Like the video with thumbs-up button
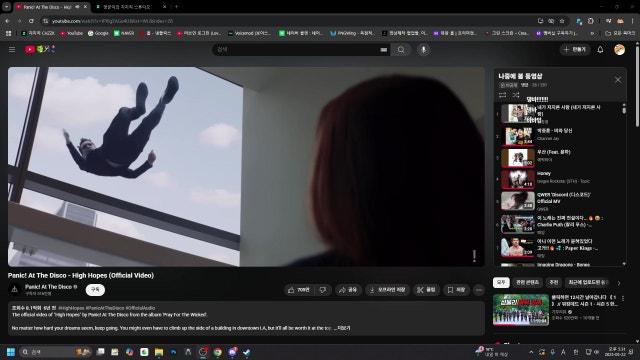 [299, 290]
